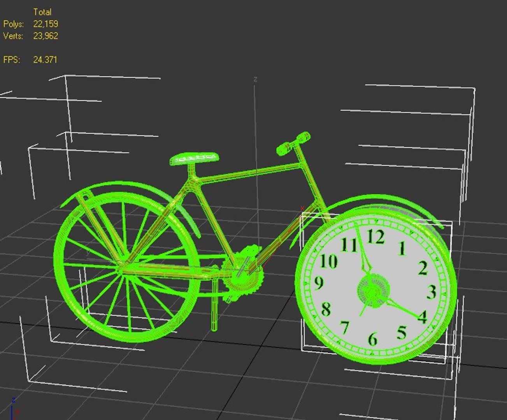Viewport: 507px width, 420px height.
Task: Select the clock face front wheel
Action: point(376,286)
